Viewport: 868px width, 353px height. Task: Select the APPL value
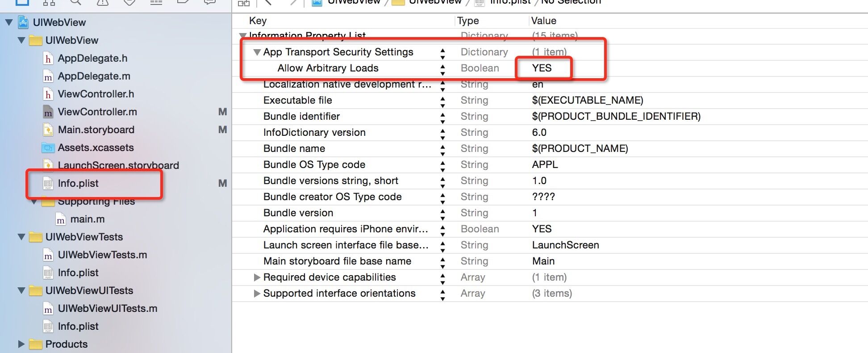(545, 164)
